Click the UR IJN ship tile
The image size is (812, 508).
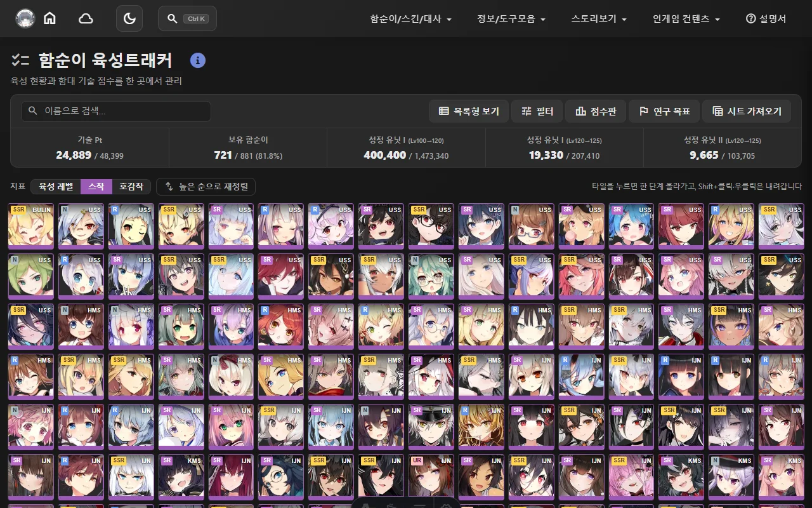[x=431, y=477]
